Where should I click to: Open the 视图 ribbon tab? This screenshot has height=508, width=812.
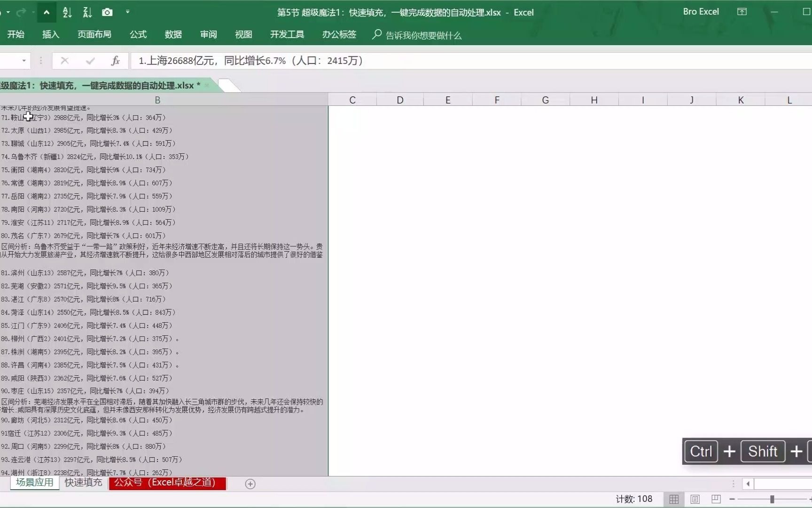(243, 34)
